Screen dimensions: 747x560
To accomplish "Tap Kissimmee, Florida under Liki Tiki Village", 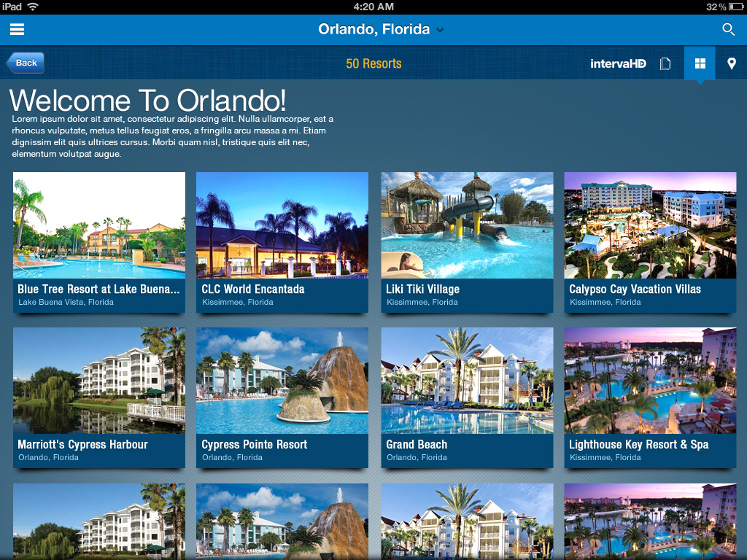I will 422,302.
